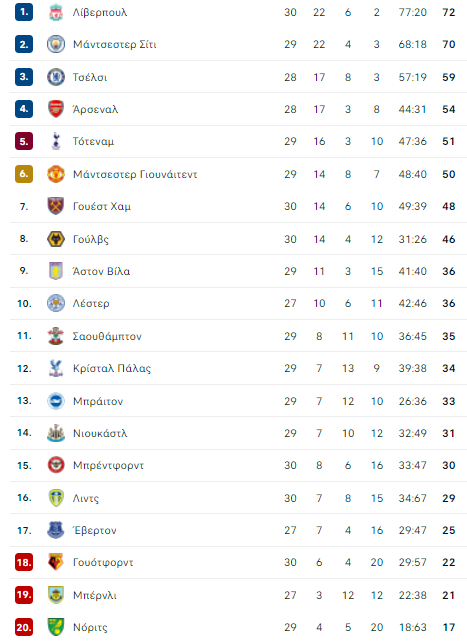This screenshot has height=641, width=467.
Task: Click the Everton crest icon
Action: tap(56, 530)
